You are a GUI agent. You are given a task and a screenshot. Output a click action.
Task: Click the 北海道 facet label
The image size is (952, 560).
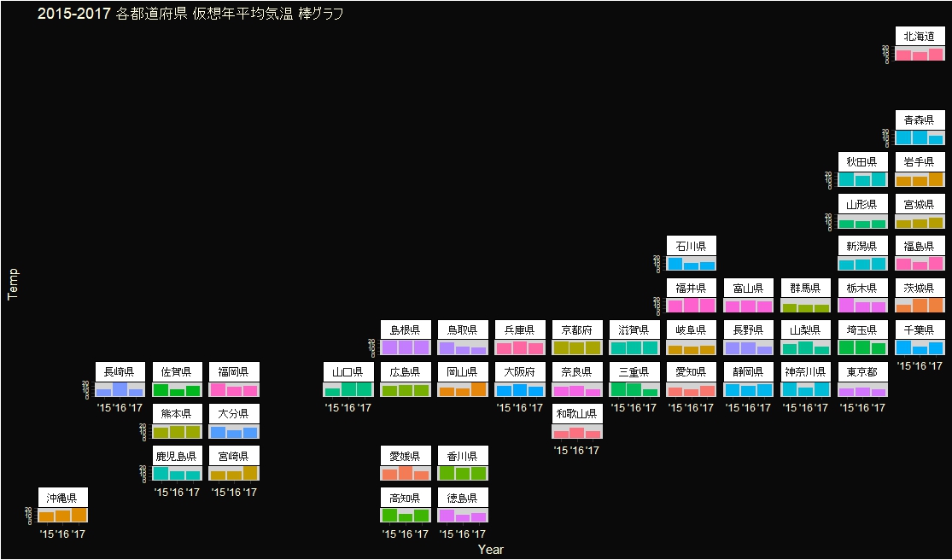pos(920,37)
